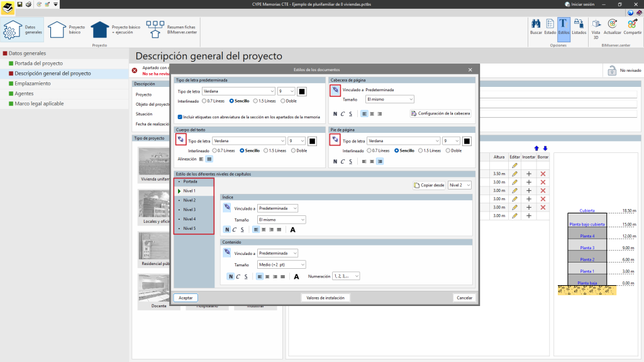Click the blue move-up arrow above table
The width and height of the screenshot is (644, 362).
[536, 148]
